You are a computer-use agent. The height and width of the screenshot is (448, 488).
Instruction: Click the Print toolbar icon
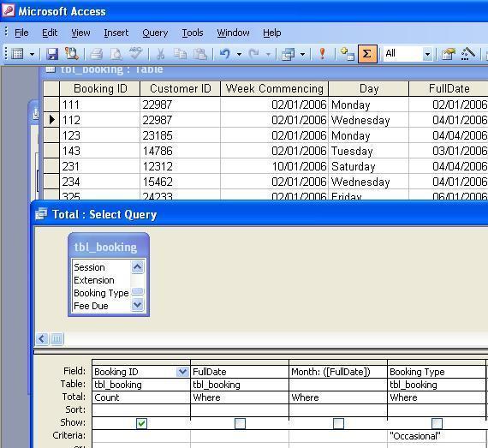click(96, 54)
